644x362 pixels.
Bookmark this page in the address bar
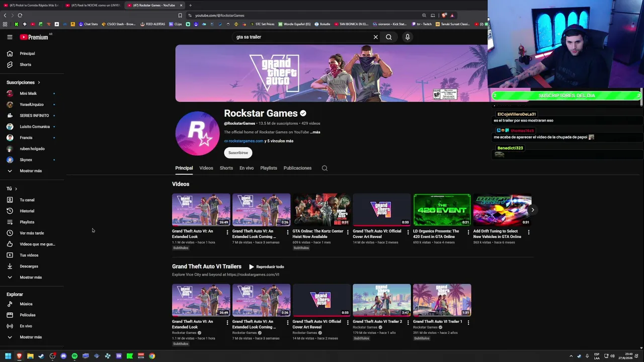coord(180,15)
